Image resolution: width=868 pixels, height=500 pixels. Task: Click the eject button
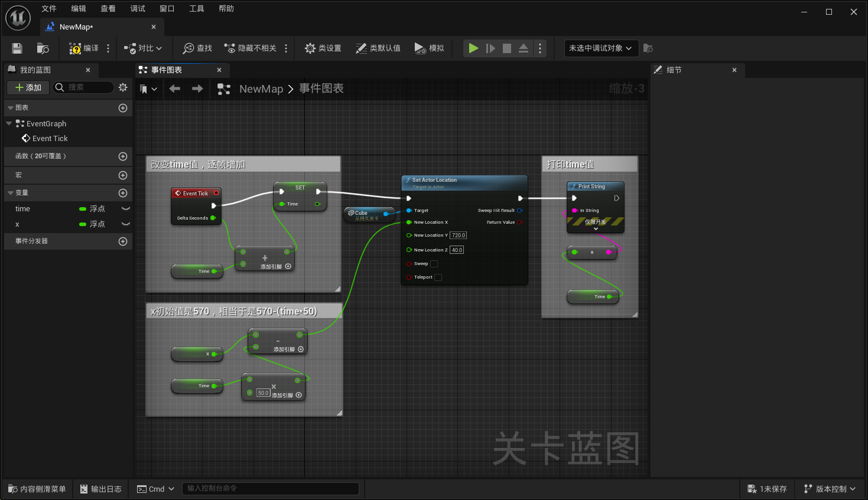pyautogui.click(x=524, y=48)
